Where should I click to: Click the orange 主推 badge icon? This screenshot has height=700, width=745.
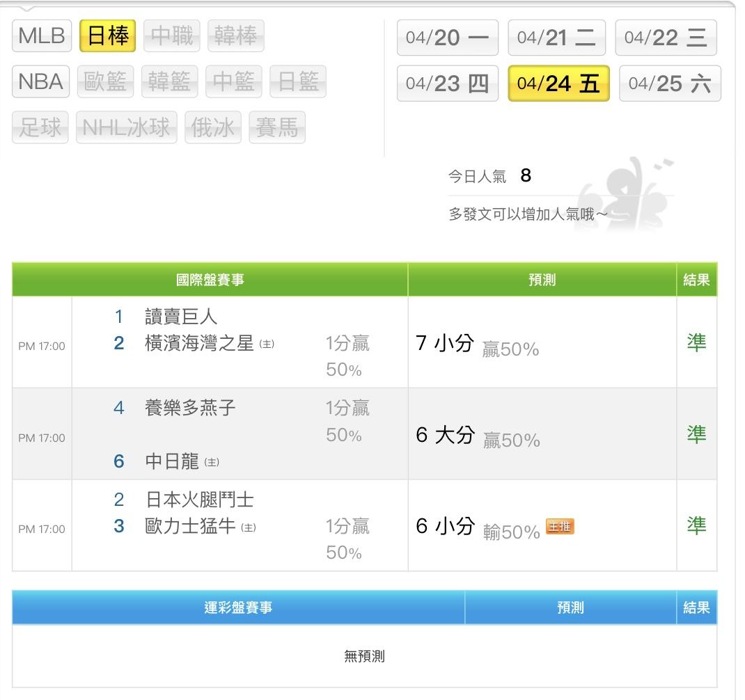pyautogui.click(x=560, y=527)
